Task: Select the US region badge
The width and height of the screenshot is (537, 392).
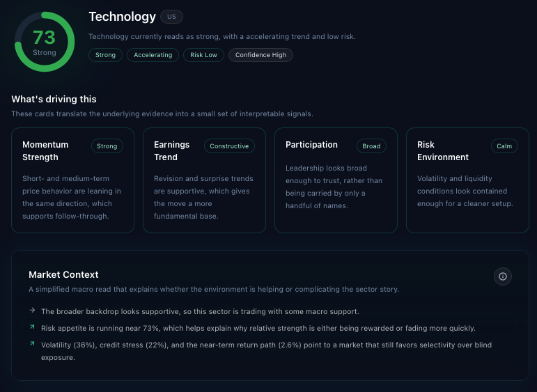Action: (x=171, y=17)
